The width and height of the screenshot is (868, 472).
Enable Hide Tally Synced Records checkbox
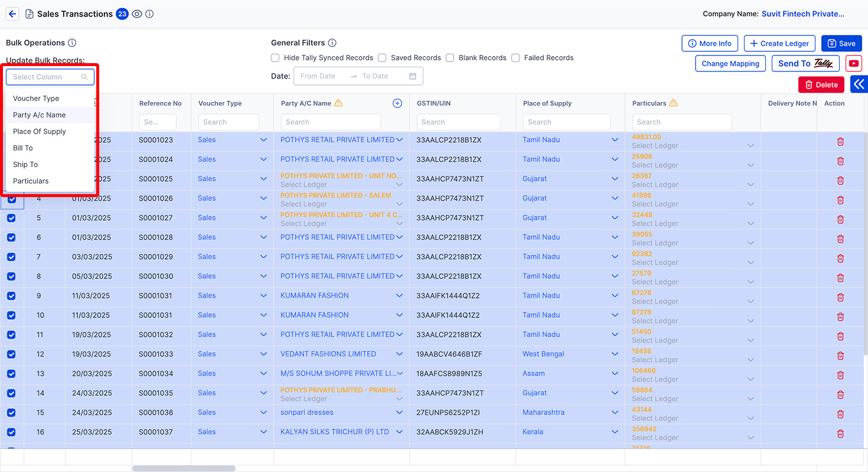(275, 58)
